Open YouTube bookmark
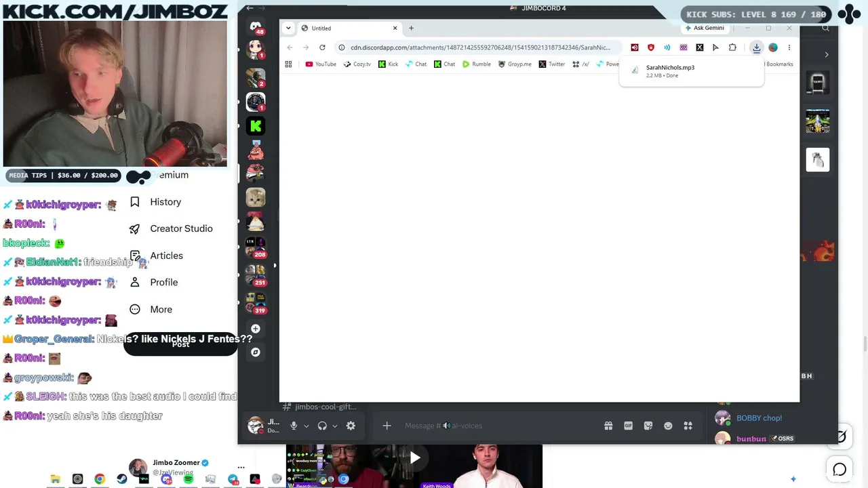This screenshot has width=868, height=488. [321, 64]
